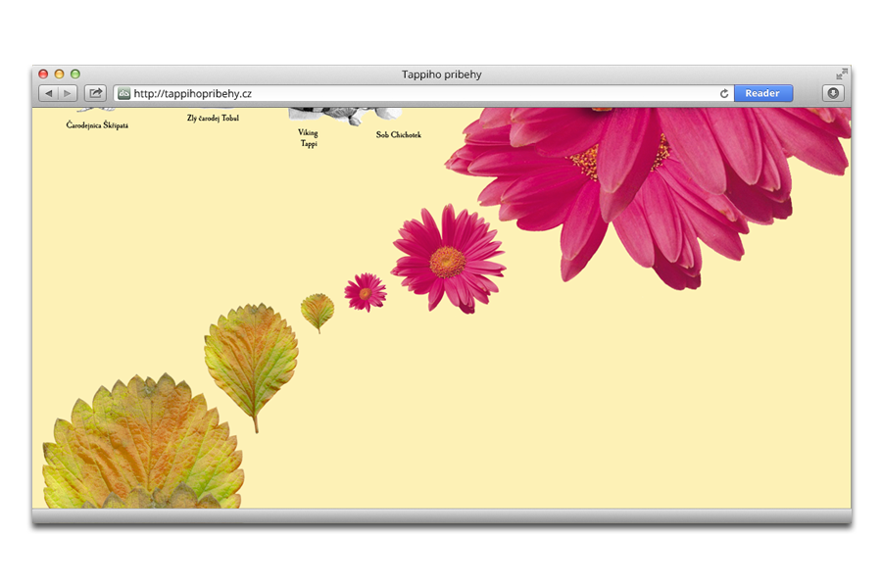
Task: Open the Sob Chichotek link
Action: pyautogui.click(x=399, y=135)
